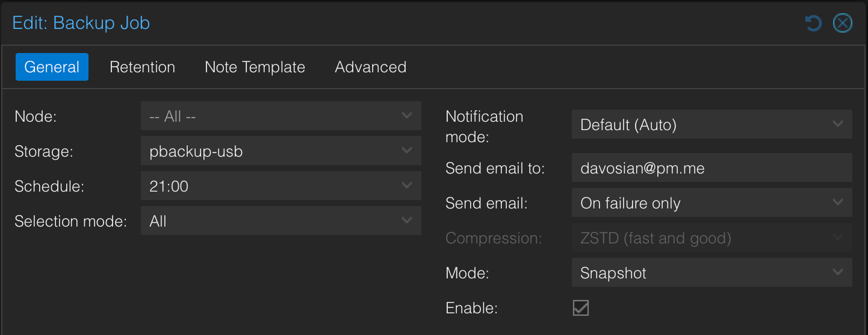The image size is (868, 335).
Task: Open the Mode Snapshot dropdown
Action: tap(712, 273)
